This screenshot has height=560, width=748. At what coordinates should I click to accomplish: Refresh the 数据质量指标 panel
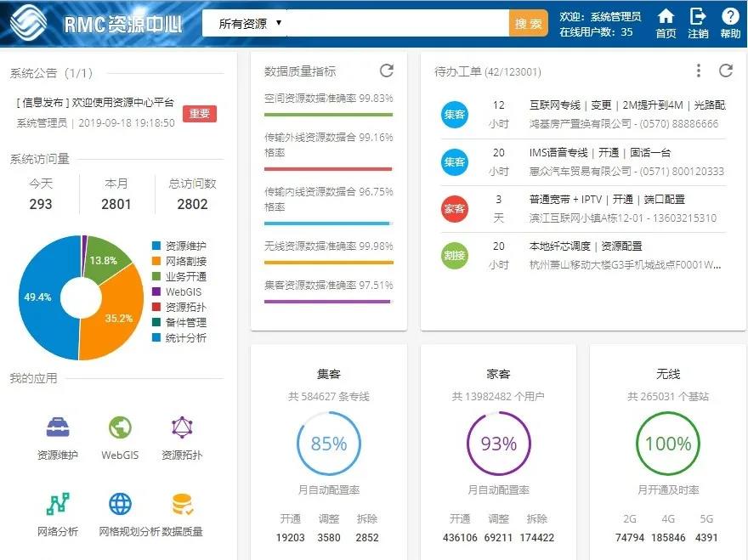(x=386, y=71)
